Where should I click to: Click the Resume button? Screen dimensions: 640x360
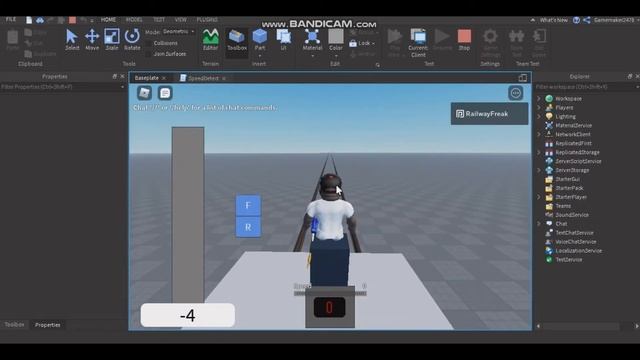coord(442,40)
